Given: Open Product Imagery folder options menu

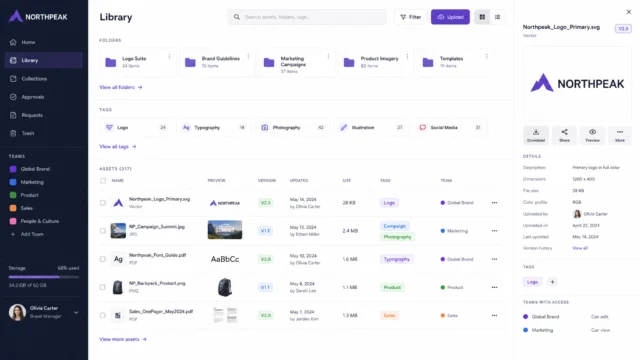Looking at the screenshot, I should [x=407, y=57].
